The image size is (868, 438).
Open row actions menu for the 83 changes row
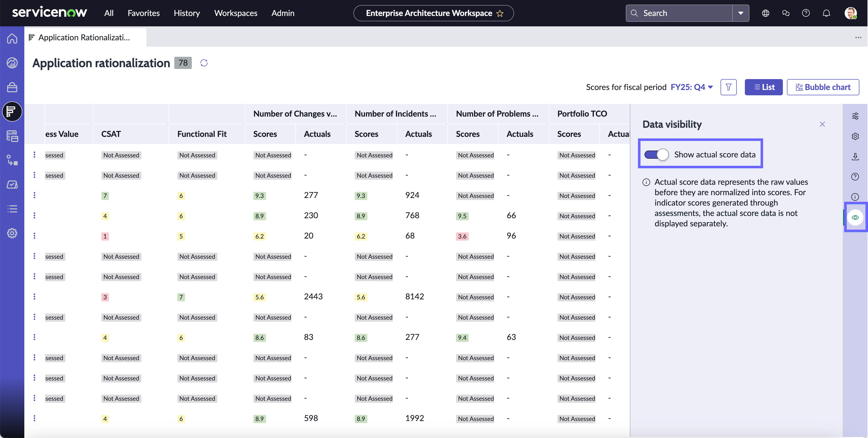34,337
